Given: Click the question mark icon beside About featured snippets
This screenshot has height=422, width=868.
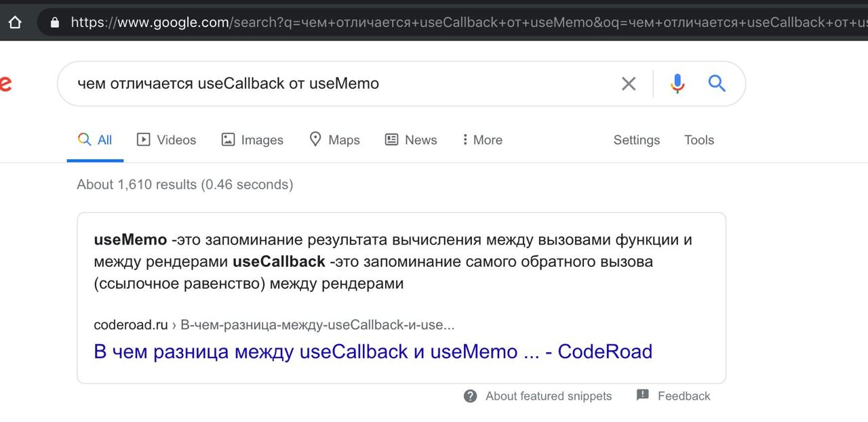Looking at the screenshot, I should (x=471, y=396).
